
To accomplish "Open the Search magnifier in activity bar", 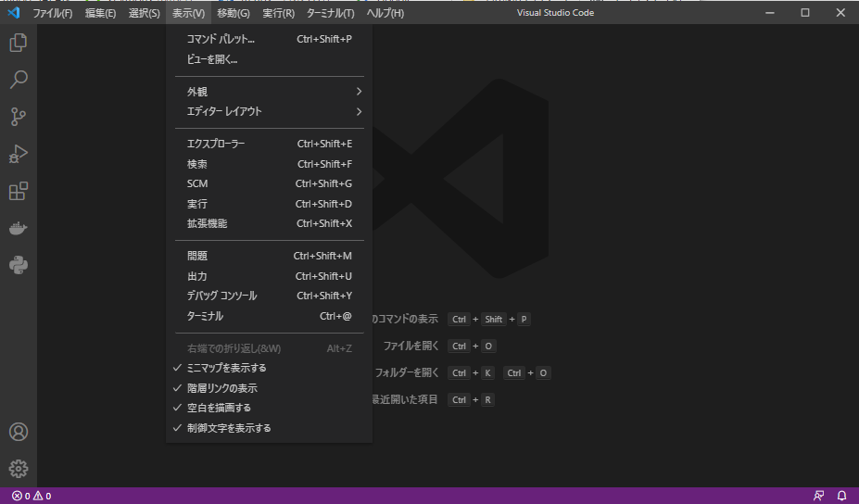I will 19,80.
